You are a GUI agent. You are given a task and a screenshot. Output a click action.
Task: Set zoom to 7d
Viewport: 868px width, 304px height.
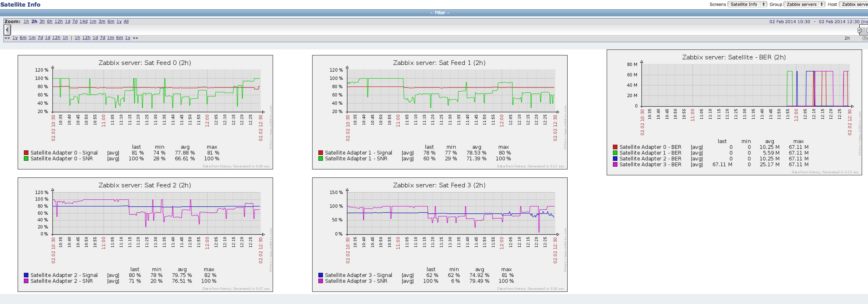pos(75,21)
